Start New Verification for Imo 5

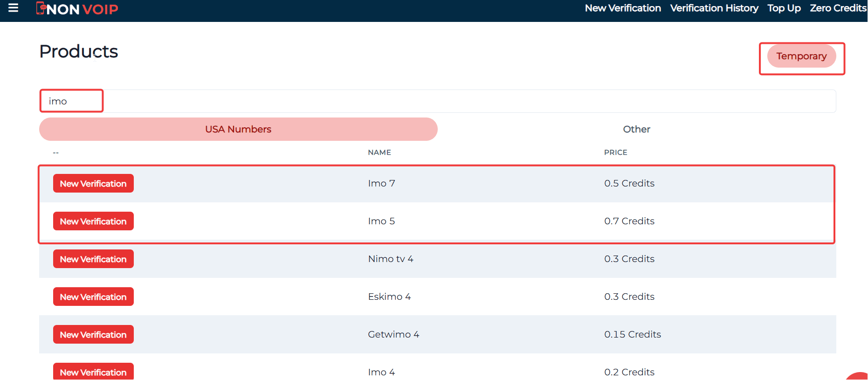[x=93, y=221]
